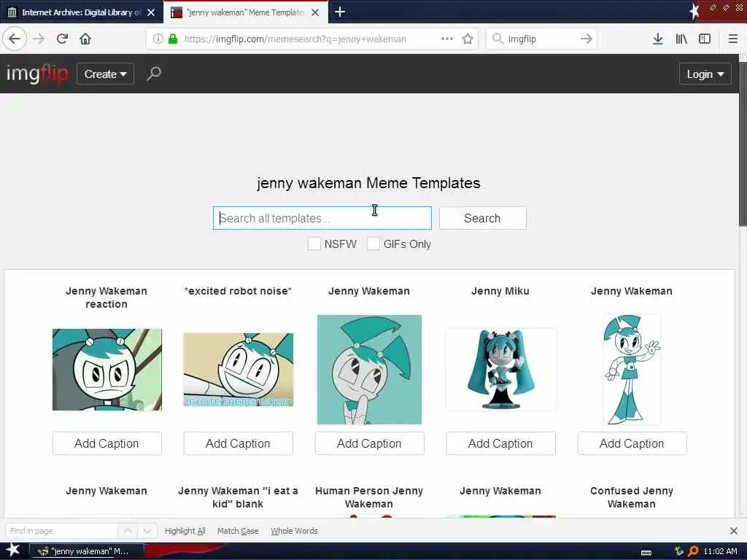747x560 pixels.
Task: Expand the Create dropdown
Action: [x=105, y=74]
